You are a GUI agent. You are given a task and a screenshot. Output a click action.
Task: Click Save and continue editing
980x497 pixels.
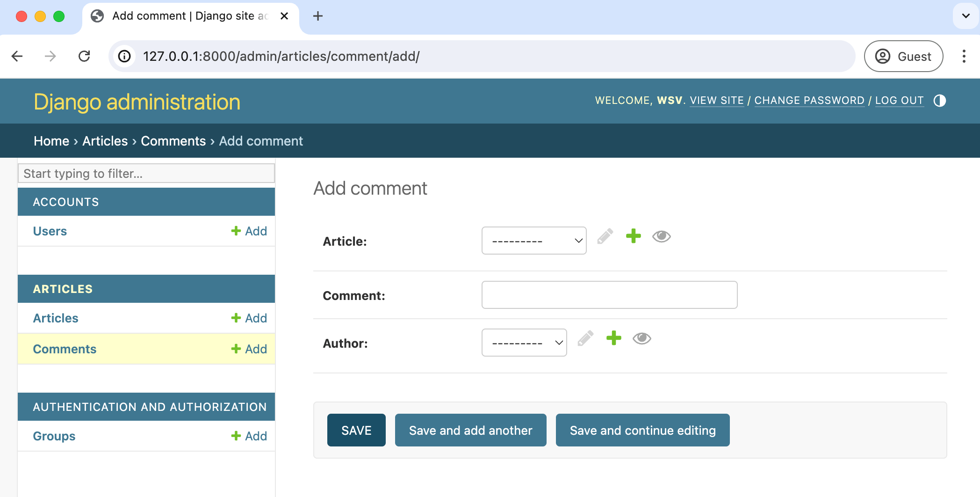click(642, 430)
